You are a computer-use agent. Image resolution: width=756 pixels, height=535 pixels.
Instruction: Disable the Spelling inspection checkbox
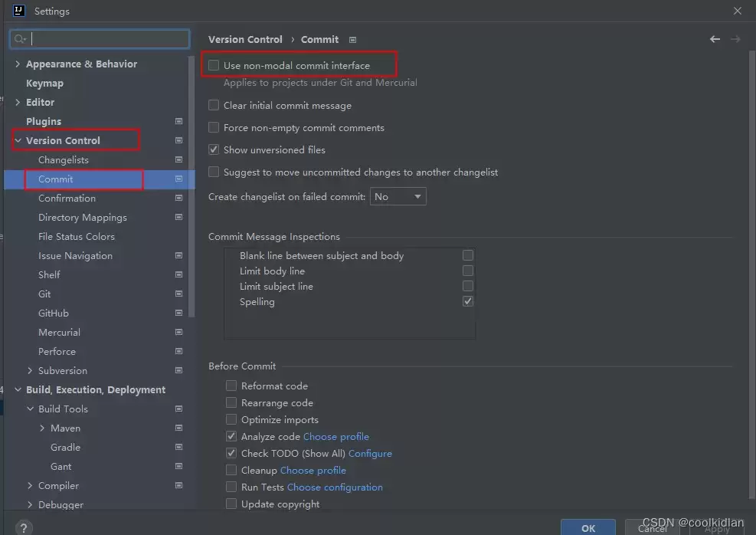468,301
